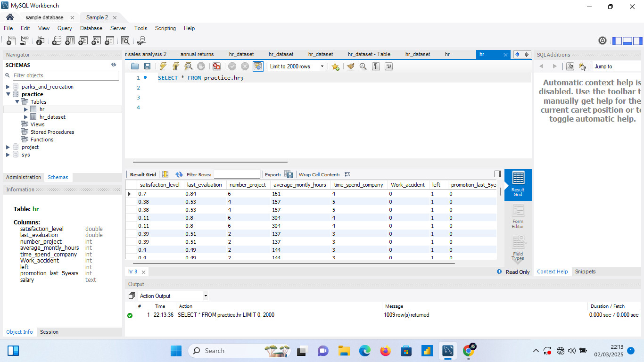This screenshot has width=644, height=362.
Task: Open the schema inspector icon
Action: [41, 41]
